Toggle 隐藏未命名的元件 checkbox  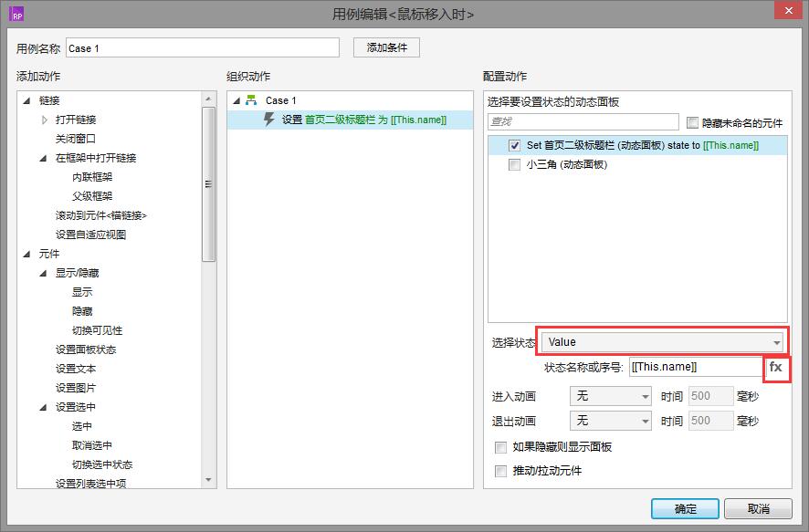click(x=692, y=122)
